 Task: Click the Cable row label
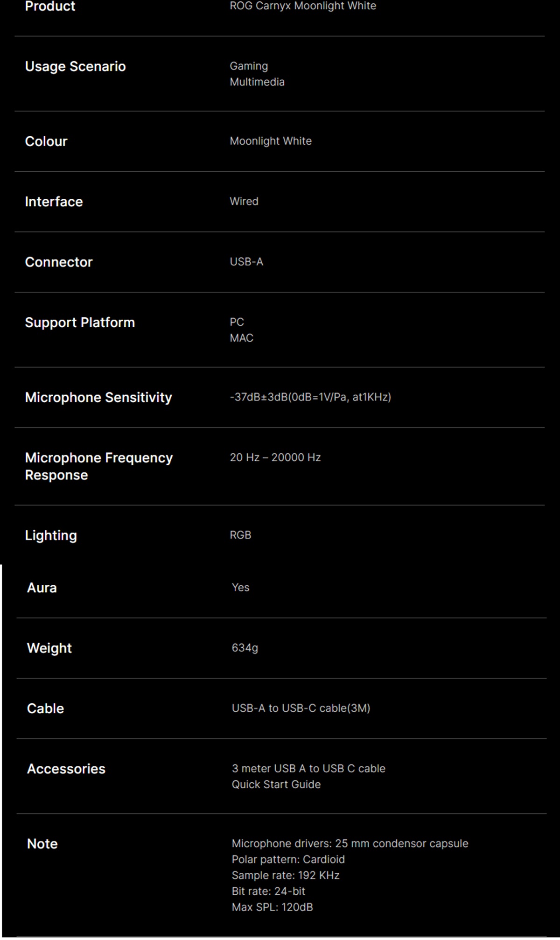(45, 709)
